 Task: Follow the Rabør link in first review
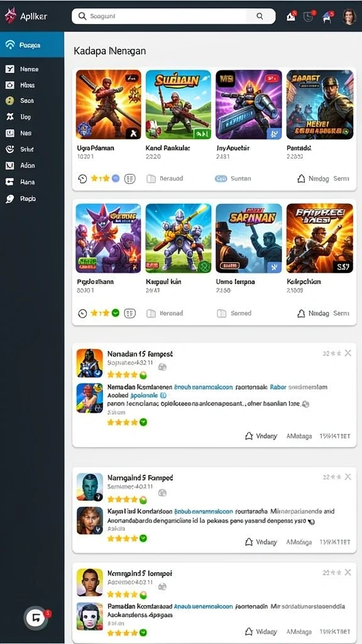(279, 387)
